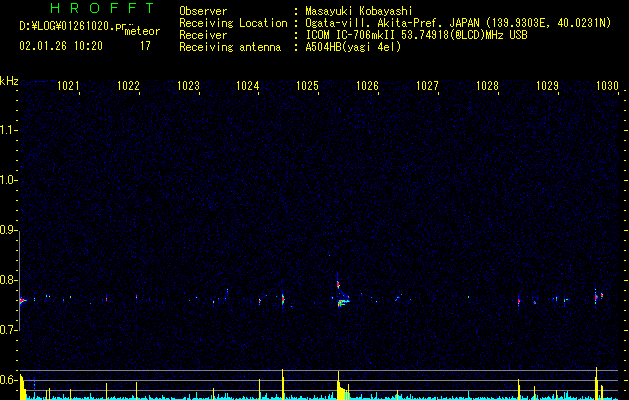Click the 1022 time axis marker

point(128,86)
